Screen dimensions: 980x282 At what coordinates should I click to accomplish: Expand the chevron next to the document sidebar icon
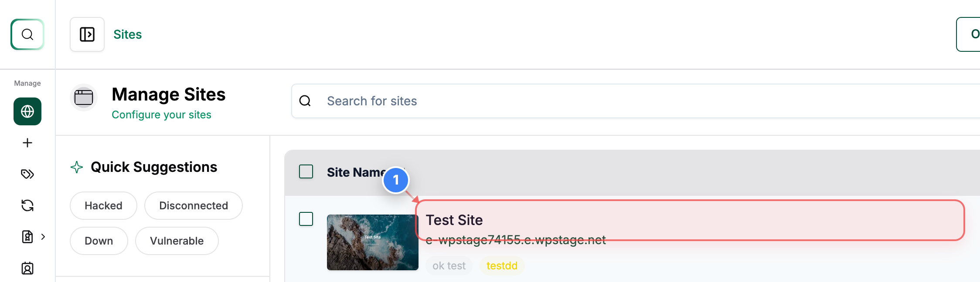point(43,237)
